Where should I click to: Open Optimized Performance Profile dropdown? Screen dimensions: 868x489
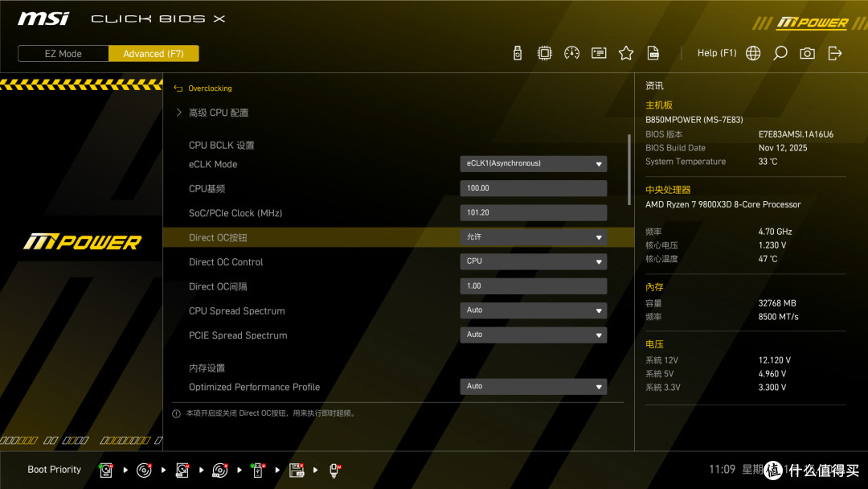533,387
